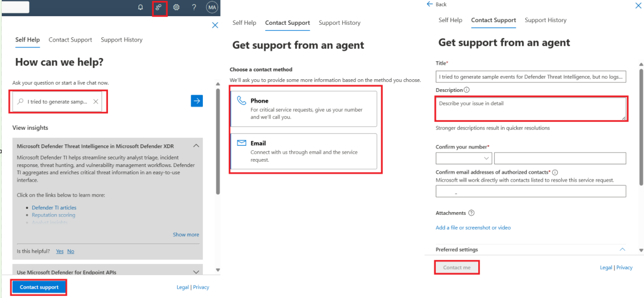
Task: Select Self Help tab in left pane
Action: tap(27, 40)
